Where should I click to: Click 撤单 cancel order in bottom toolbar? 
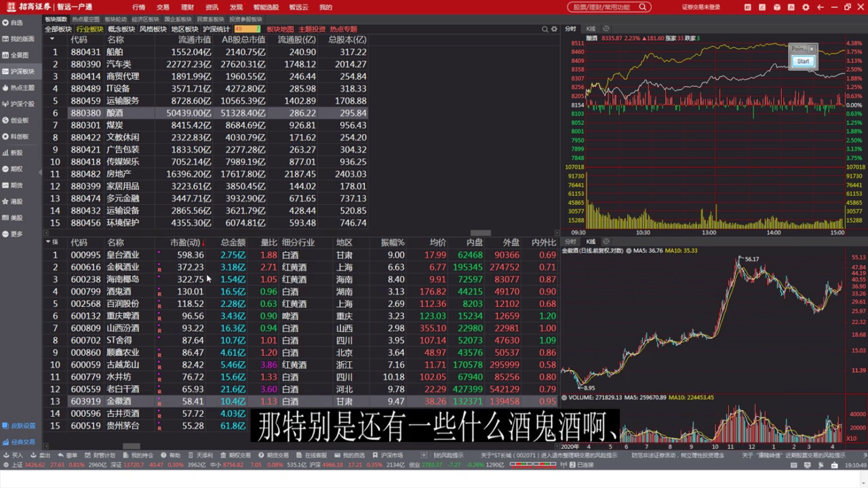(68, 455)
